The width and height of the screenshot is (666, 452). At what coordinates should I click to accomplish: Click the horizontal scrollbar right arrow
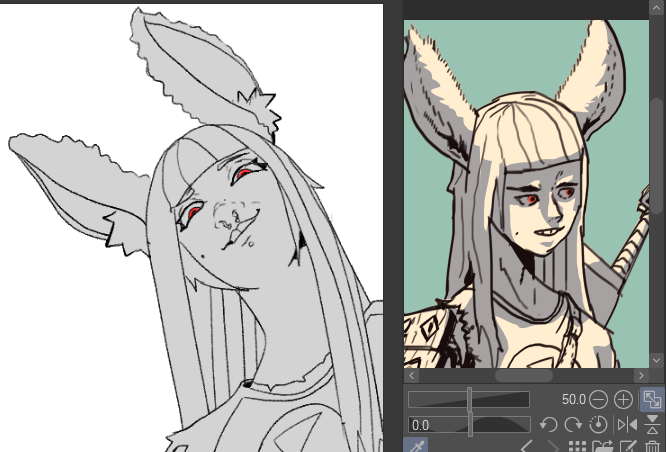(641, 376)
